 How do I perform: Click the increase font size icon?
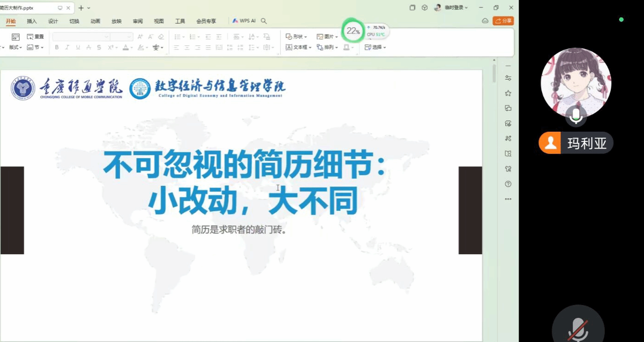pos(140,37)
